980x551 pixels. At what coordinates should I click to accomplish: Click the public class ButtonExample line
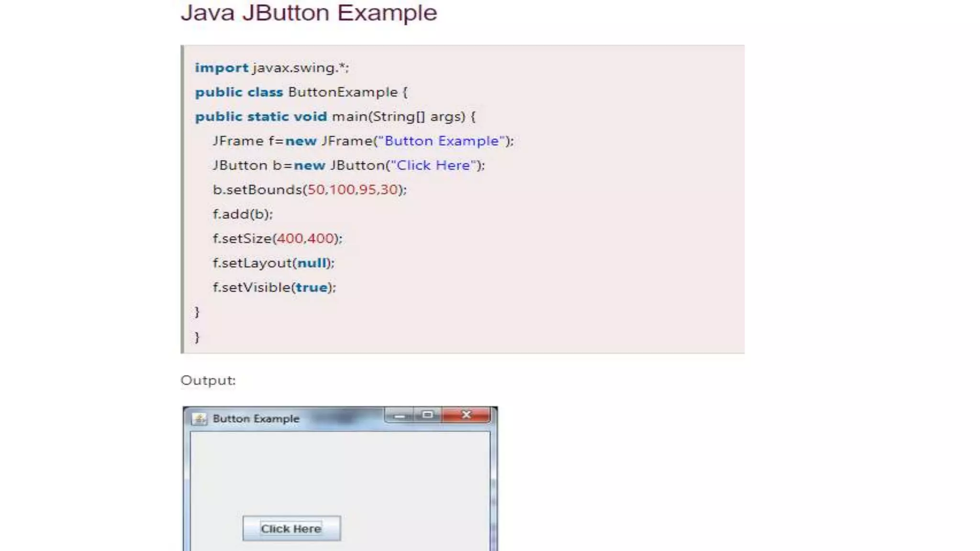tap(301, 92)
